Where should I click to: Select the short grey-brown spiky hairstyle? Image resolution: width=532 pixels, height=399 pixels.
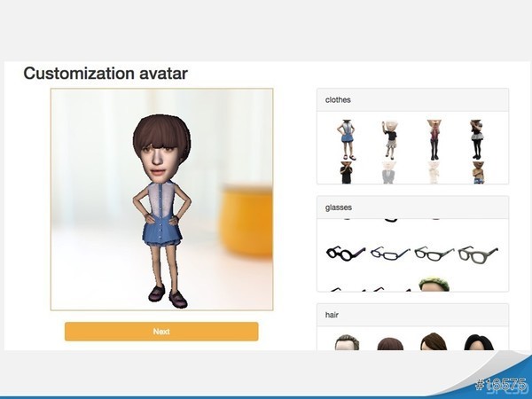(347, 342)
